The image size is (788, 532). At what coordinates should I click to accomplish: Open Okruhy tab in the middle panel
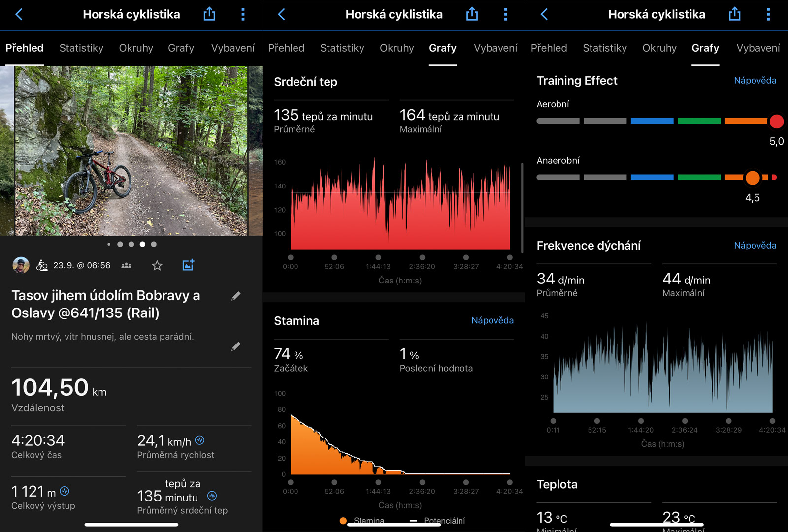click(396, 48)
